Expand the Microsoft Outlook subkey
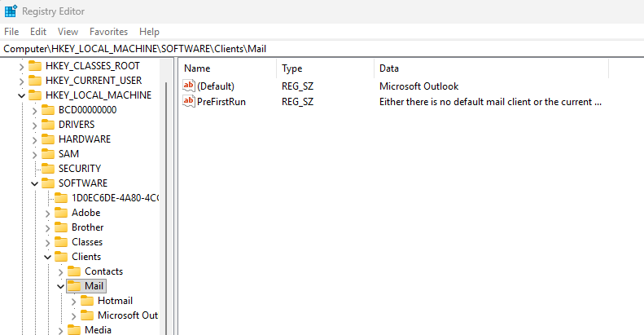 coord(74,316)
